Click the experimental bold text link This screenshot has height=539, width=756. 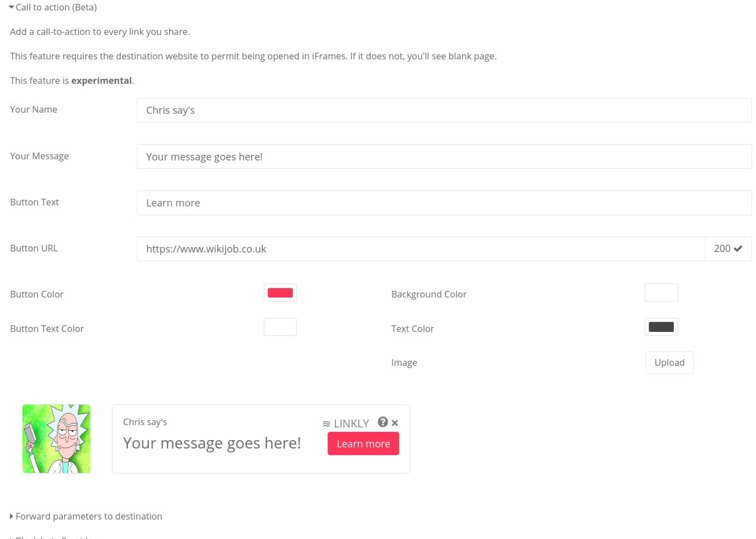coord(102,80)
